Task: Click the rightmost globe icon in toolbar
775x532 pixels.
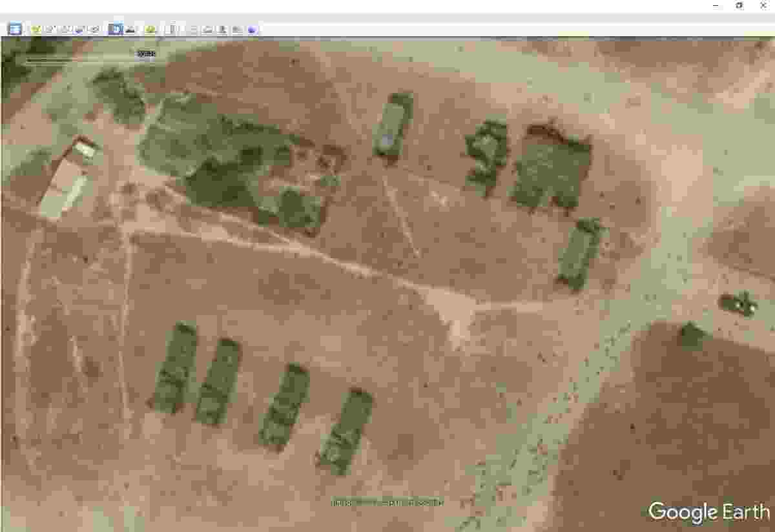Action: 253,29
